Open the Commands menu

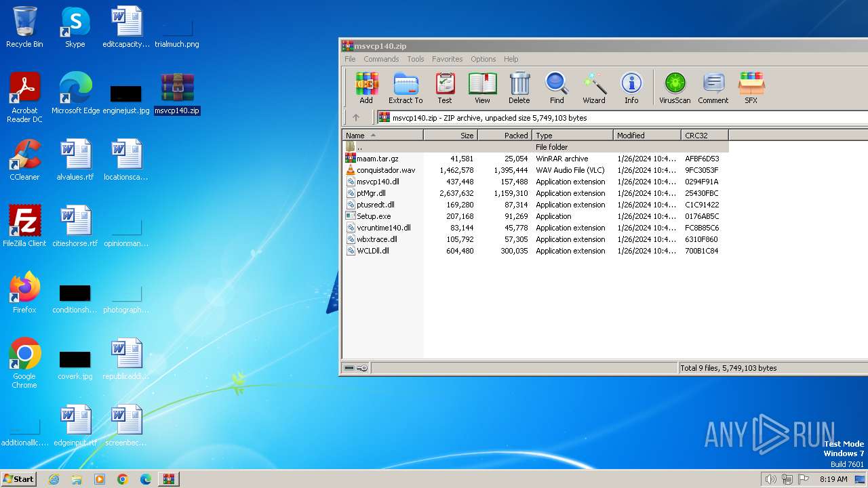point(381,59)
